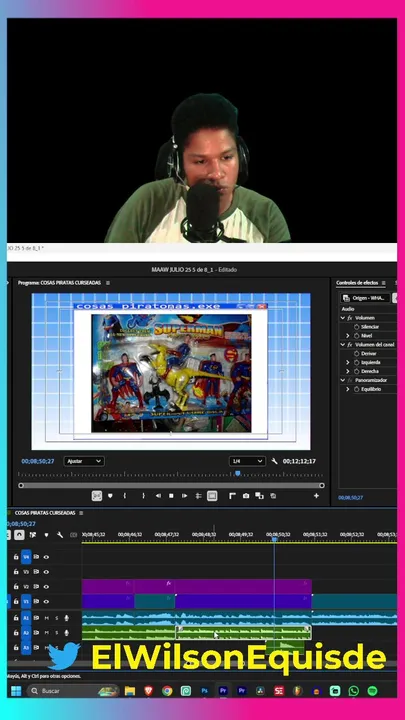The height and width of the screenshot is (720, 405).
Task: Click the Program monitor playhead on scrubber
Action: coord(237,473)
